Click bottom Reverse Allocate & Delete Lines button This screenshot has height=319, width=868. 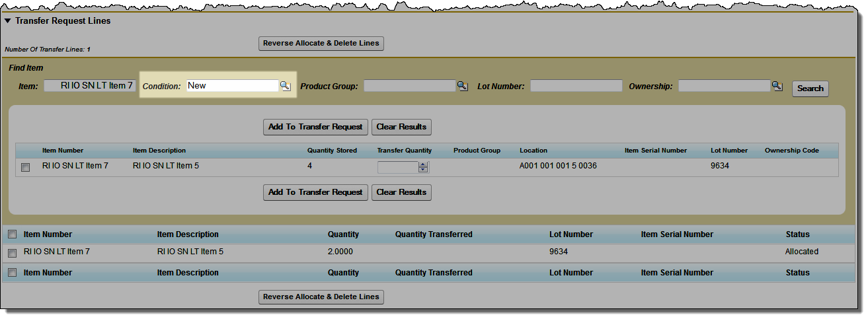tap(321, 297)
